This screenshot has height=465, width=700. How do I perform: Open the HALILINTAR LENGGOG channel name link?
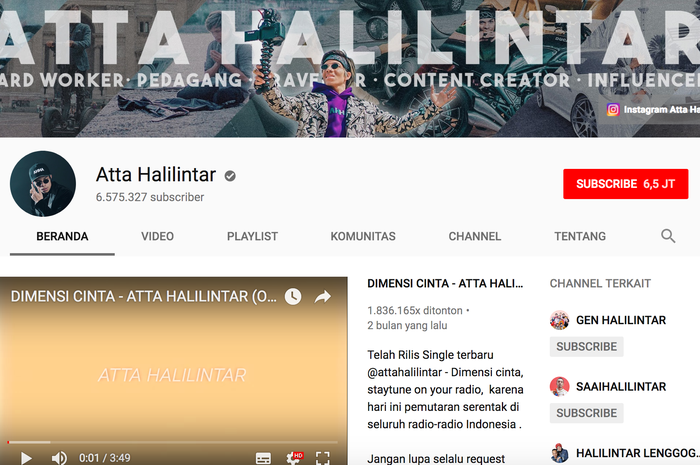tap(637, 453)
